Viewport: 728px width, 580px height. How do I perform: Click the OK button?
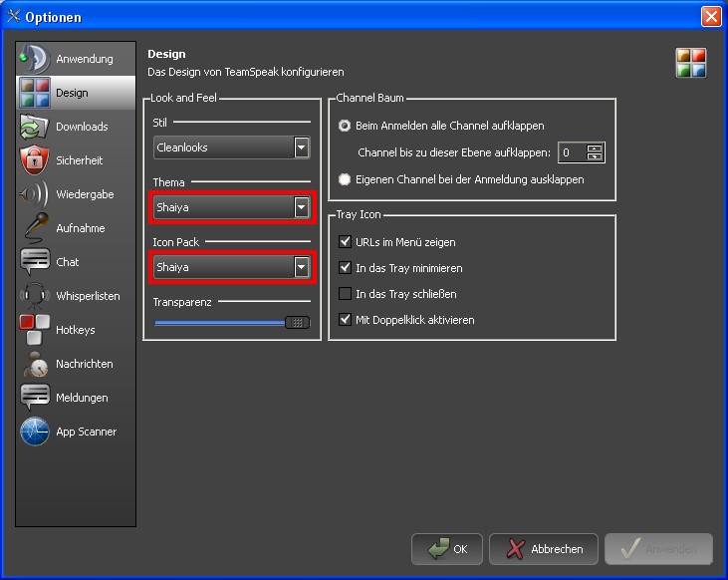pyautogui.click(x=447, y=549)
